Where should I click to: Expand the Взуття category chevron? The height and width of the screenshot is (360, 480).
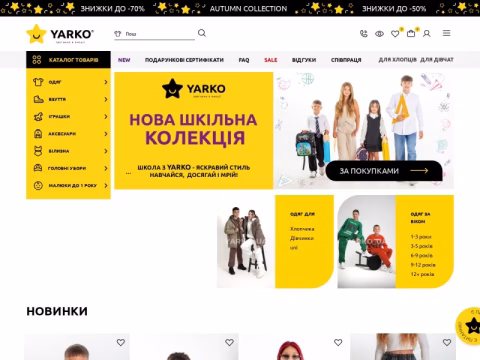tap(106, 99)
